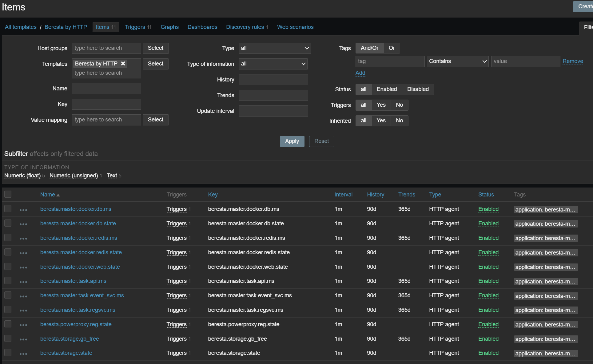Screen dimensions: 593x364
Task: Go to the Discovery rules tab
Action: (247, 27)
